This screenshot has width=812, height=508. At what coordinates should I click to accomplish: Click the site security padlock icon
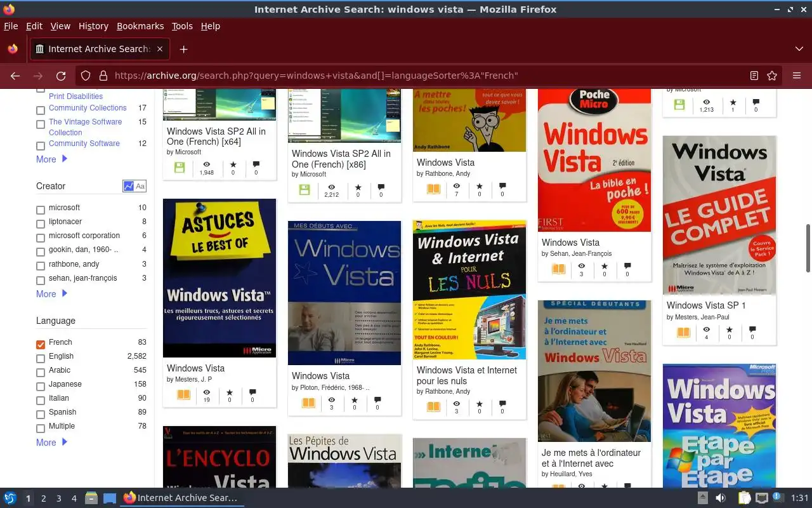[103, 76]
